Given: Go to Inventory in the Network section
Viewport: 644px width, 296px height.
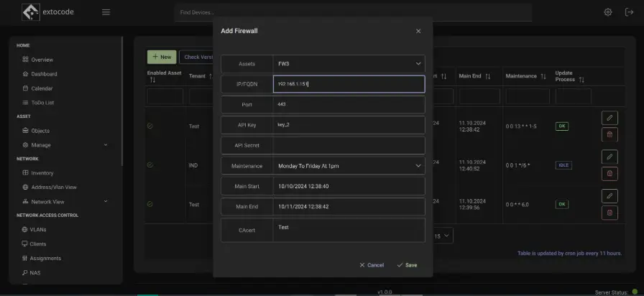Looking at the screenshot, I should point(42,173).
